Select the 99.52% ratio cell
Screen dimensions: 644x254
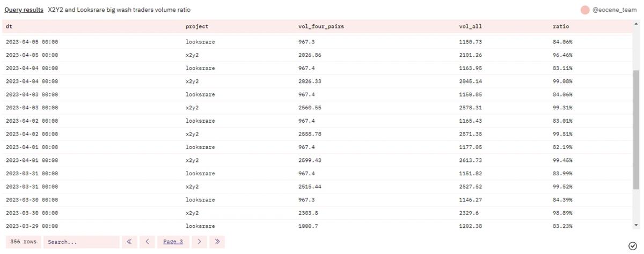pyautogui.click(x=562, y=186)
